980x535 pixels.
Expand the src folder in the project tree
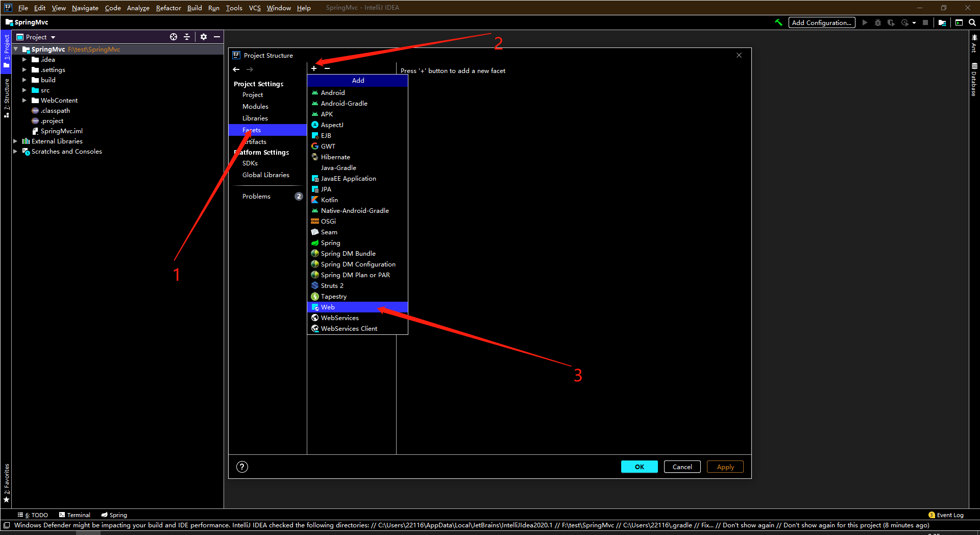click(25, 90)
